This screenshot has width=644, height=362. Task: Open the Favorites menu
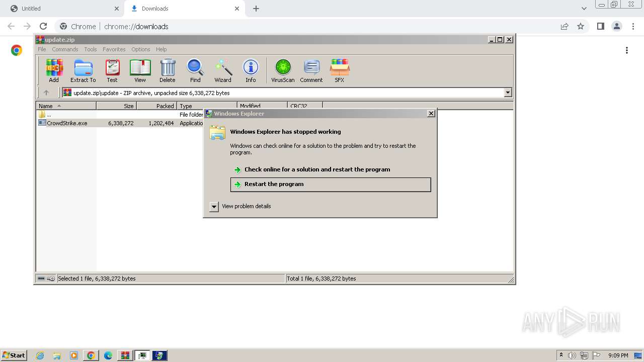click(x=114, y=49)
